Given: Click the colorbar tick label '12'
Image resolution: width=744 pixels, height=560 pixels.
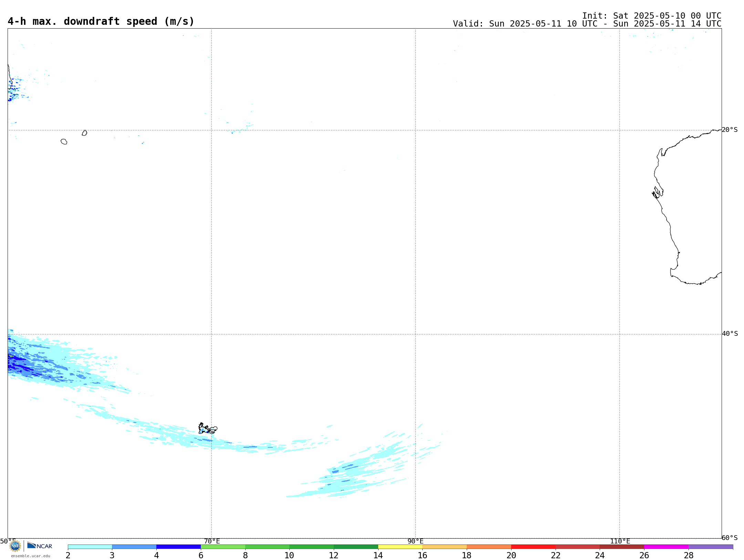Looking at the screenshot, I should [x=334, y=555].
